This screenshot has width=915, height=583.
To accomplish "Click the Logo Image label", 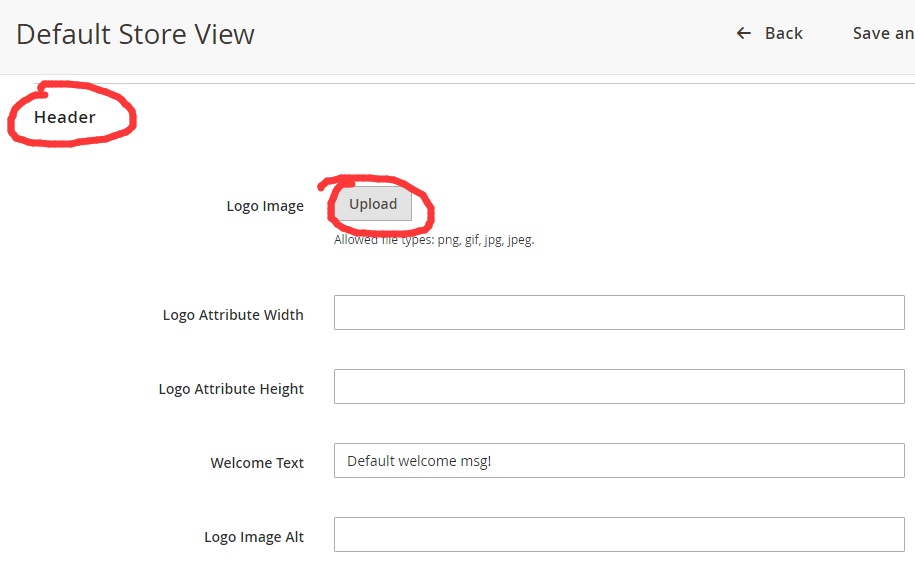I will (x=265, y=206).
